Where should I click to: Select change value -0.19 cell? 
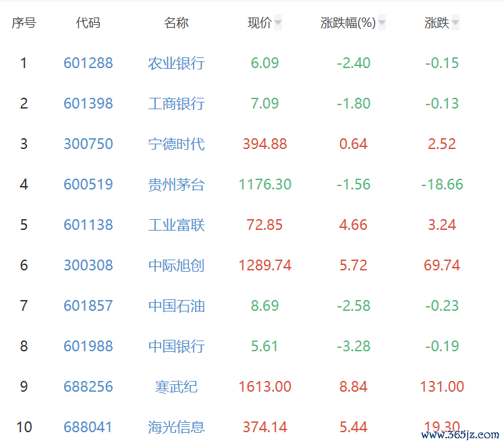pos(442,347)
